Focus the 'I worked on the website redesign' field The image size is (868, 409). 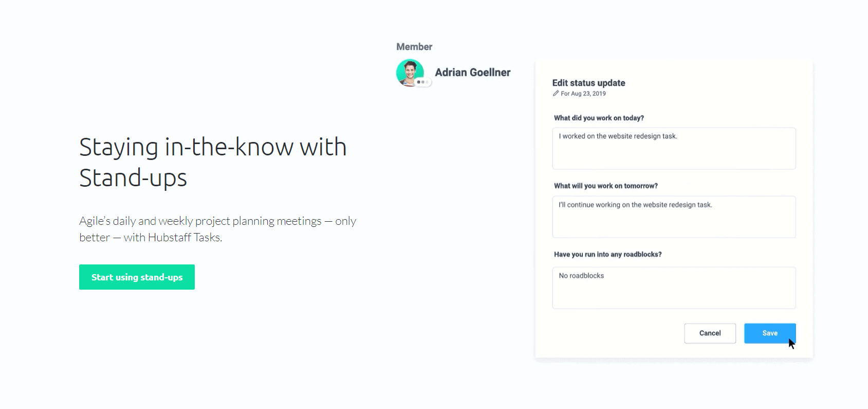click(x=674, y=148)
